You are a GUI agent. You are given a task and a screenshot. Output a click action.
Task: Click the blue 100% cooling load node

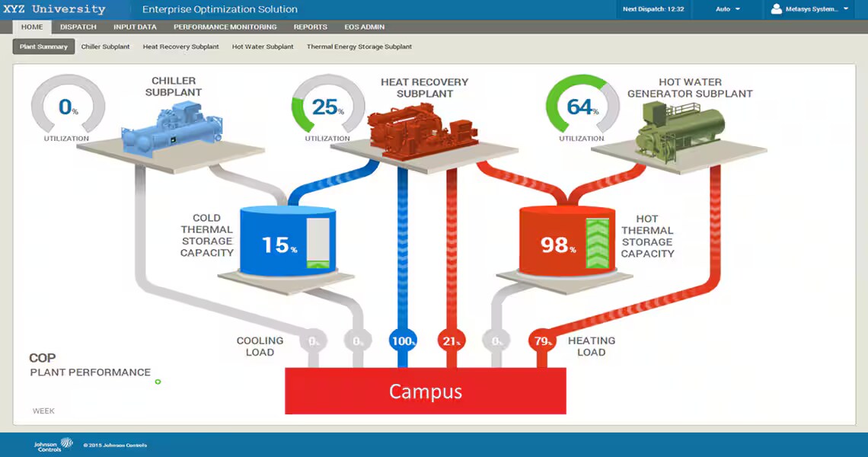click(403, 341)
